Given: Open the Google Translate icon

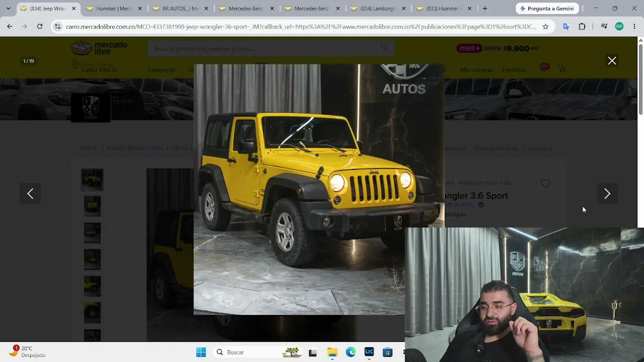Looking at the screenshot, I should click(566, 27).
